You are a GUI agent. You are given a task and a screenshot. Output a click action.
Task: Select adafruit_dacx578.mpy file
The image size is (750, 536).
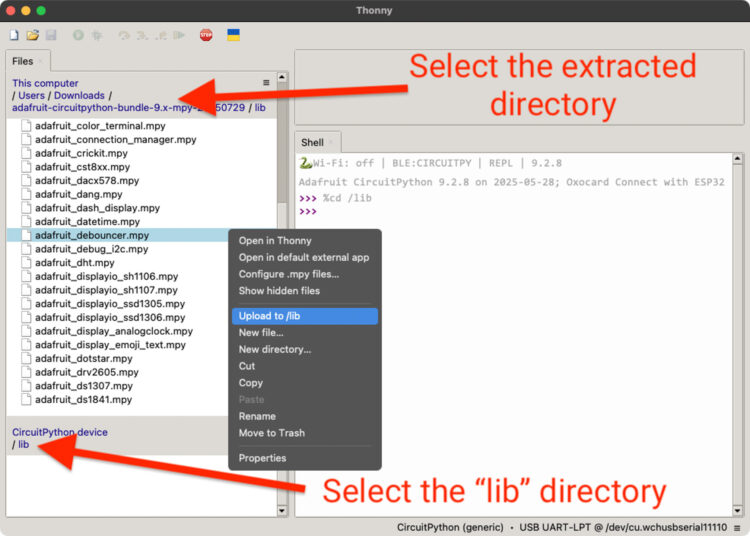coord(87,181)
